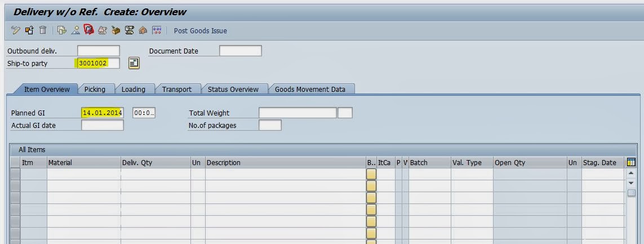Click the Document Date field
The height and width of the screenshot is (244, 644).
240,51
